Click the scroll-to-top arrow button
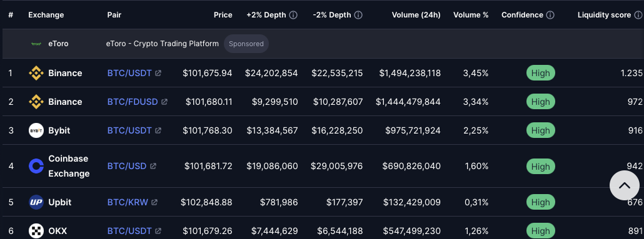The width and height of the screenshot is (644, 239). 625,185
